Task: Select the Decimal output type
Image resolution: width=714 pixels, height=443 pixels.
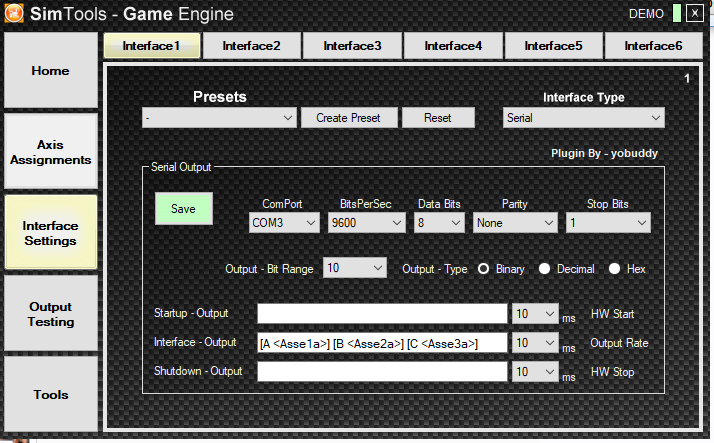Action: (545, 269)
